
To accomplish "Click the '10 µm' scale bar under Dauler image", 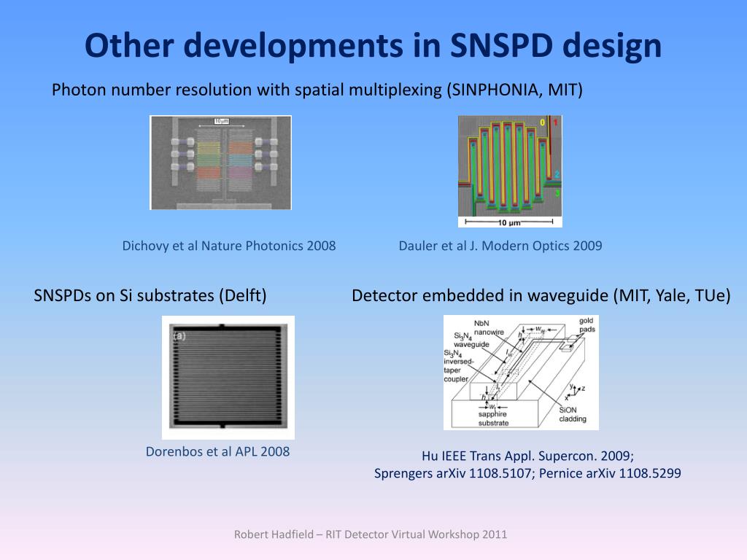I will pos(509,222).
